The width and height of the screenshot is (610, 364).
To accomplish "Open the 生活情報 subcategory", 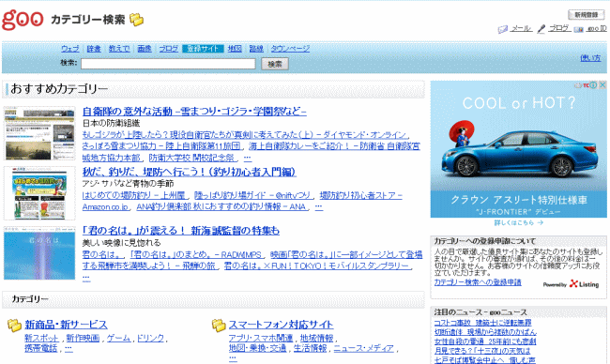I will coord(310,348).
